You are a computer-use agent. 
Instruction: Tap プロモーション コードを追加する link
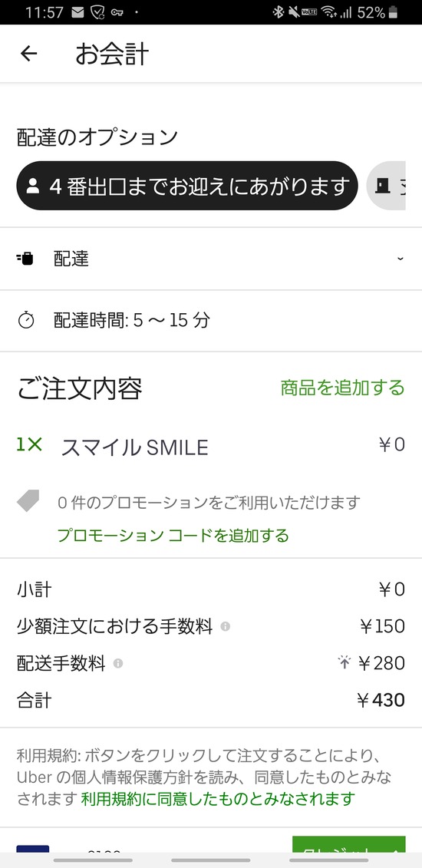(173, 535)
